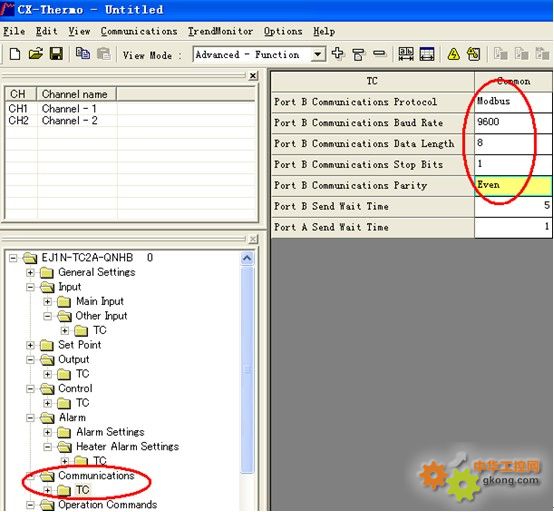Viewport: 554px width, 512px height.
Task: Open the Options menu
Action: click(283, 31)
